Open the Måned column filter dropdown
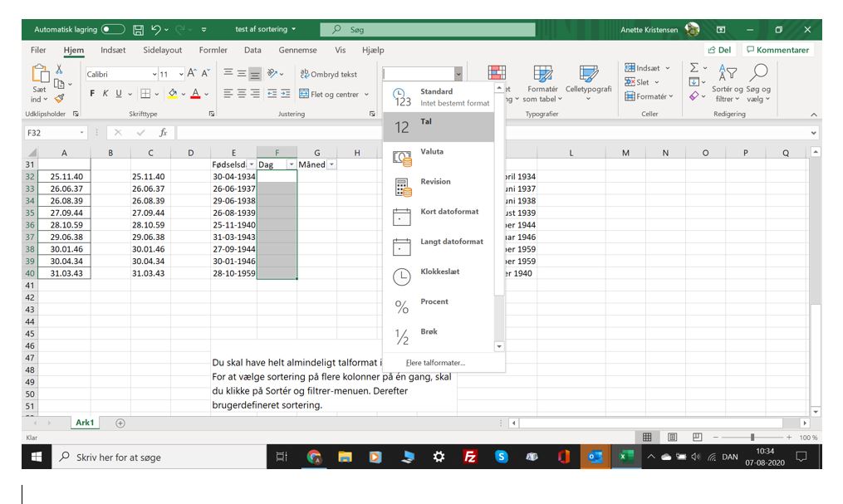The width and height of the screenshot is (843, 504). [331, 164]
